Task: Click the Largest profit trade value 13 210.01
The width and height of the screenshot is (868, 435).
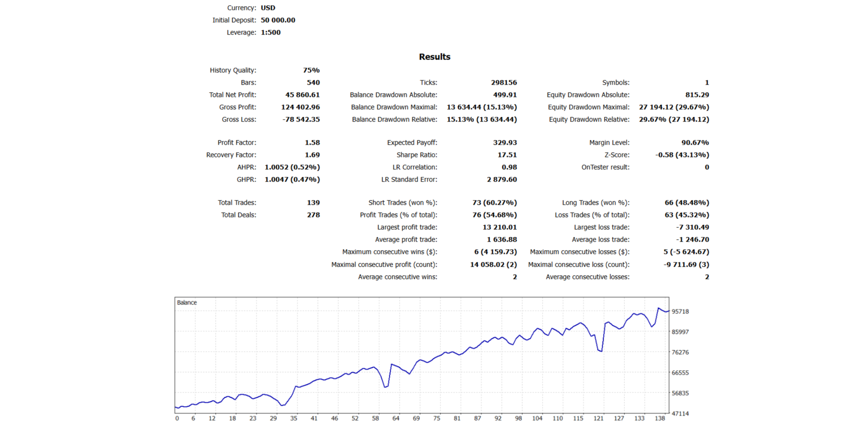Action: click(x=500, y=227)
